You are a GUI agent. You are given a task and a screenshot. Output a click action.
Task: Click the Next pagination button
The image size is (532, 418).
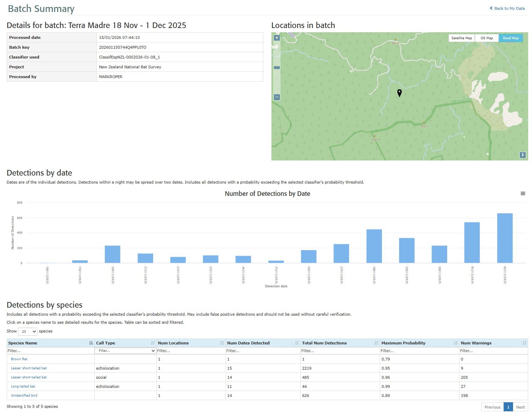[x=520, y=407]
